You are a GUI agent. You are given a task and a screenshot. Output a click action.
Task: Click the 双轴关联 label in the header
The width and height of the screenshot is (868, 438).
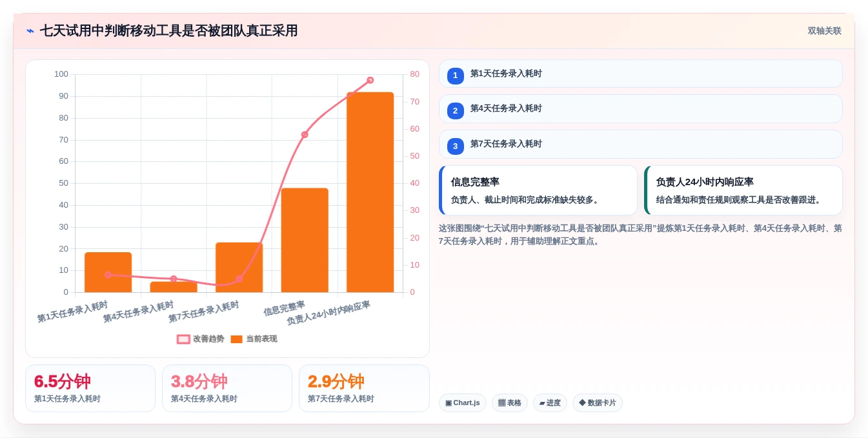point(824,31)
